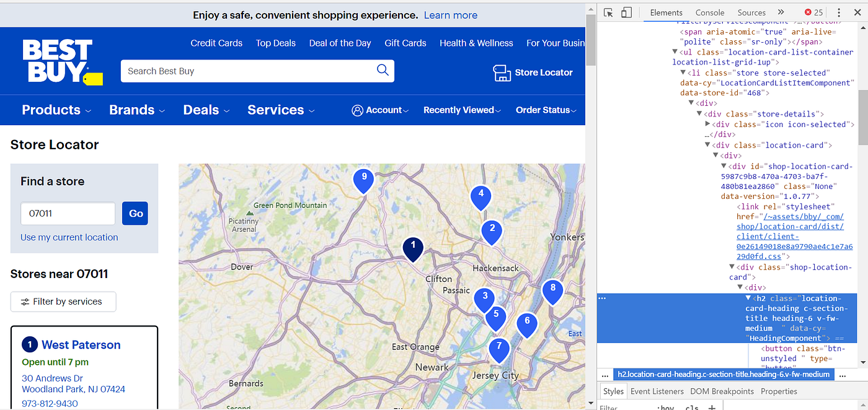Open Top Deals link
The image size is (868, 410).
point(276,43)
